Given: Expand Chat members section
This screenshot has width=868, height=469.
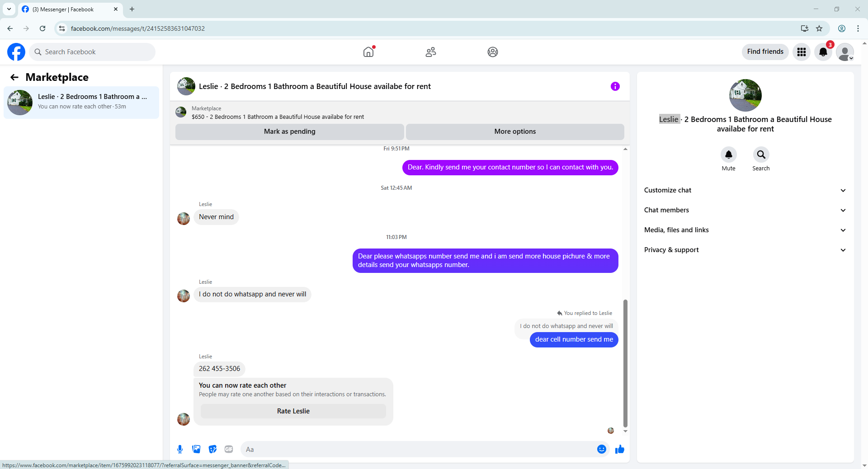Looking at the screenshot, I should coord(745,210).
